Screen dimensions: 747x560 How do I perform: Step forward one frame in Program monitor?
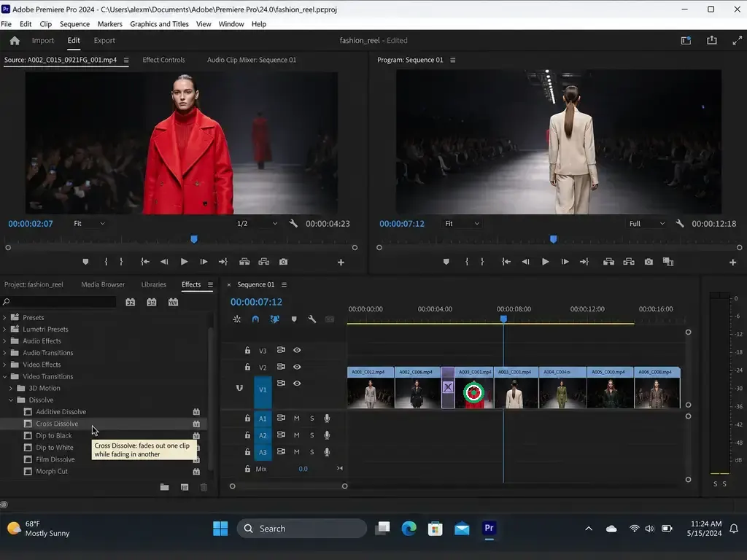[x=565, y=262]
